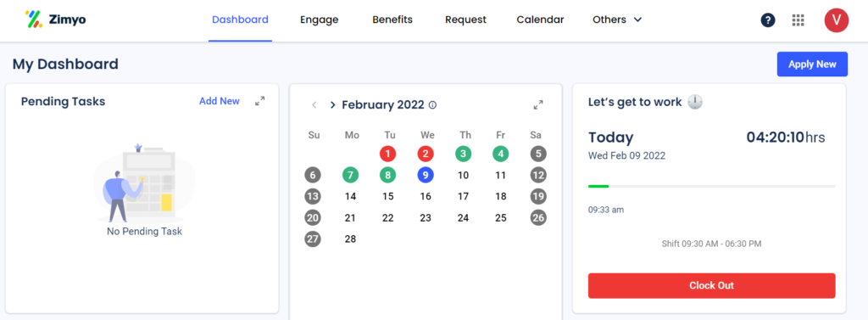Click the red Clock Out button
Image resolution: width=868 pixels, height=320 pixels.
click(x=711, y=285)
